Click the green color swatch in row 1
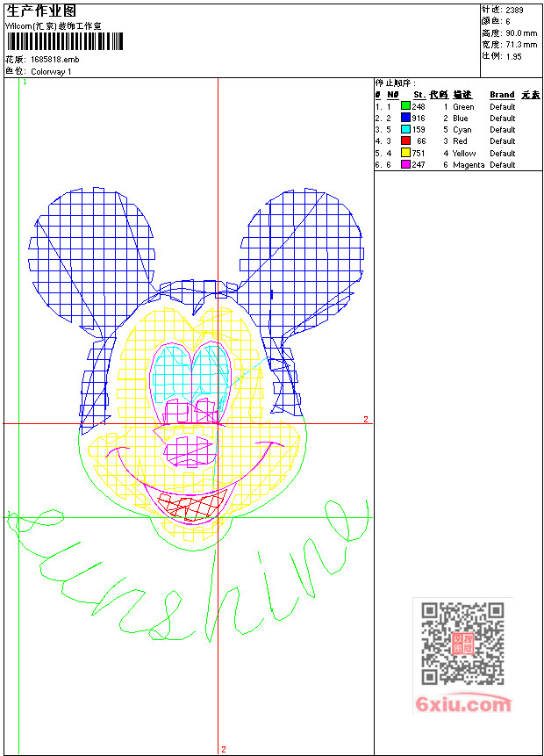 [405, 106]
